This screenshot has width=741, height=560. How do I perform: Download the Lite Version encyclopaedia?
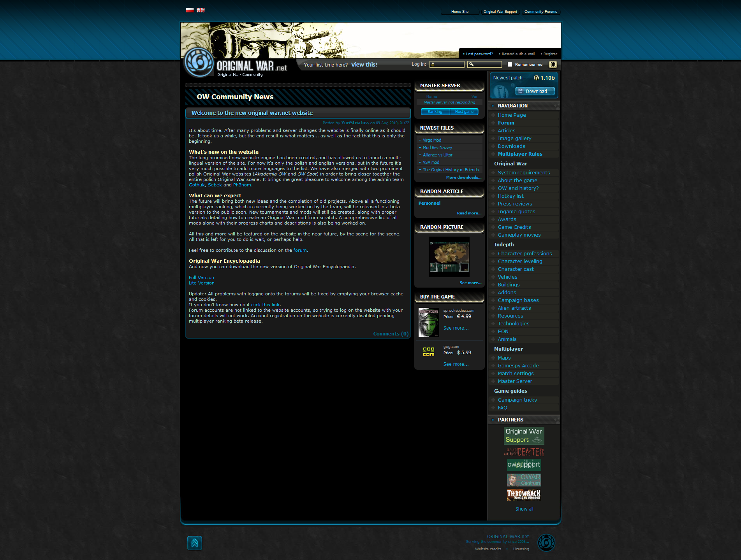point(201,283)
